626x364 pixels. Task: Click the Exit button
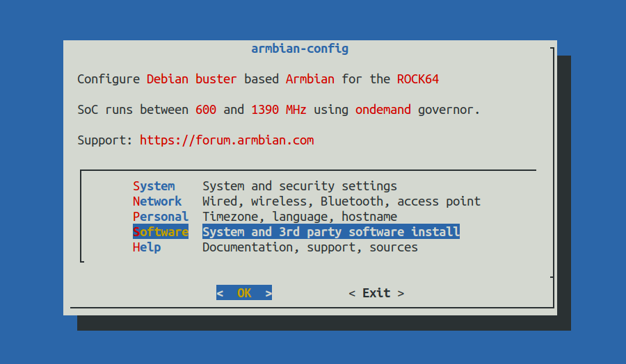coord(376,293)
